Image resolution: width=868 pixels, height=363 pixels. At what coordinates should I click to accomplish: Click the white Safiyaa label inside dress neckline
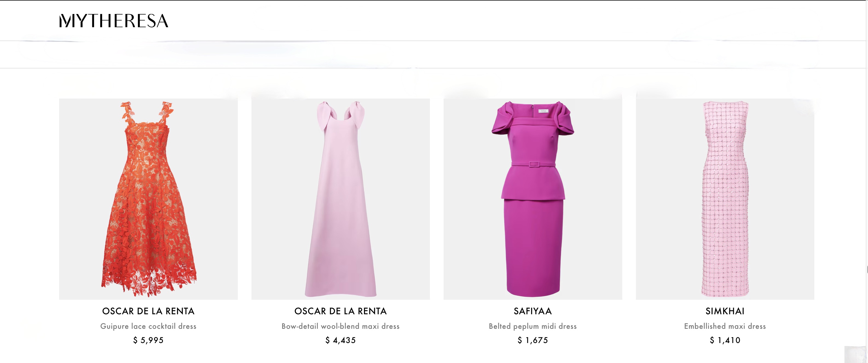543,111
